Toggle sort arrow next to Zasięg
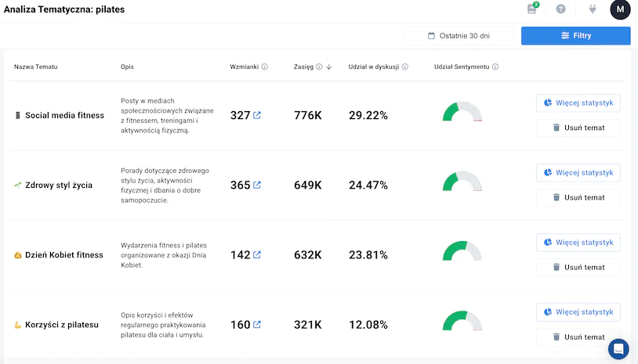This screenshot has width=638, height=364. (328, 67)
